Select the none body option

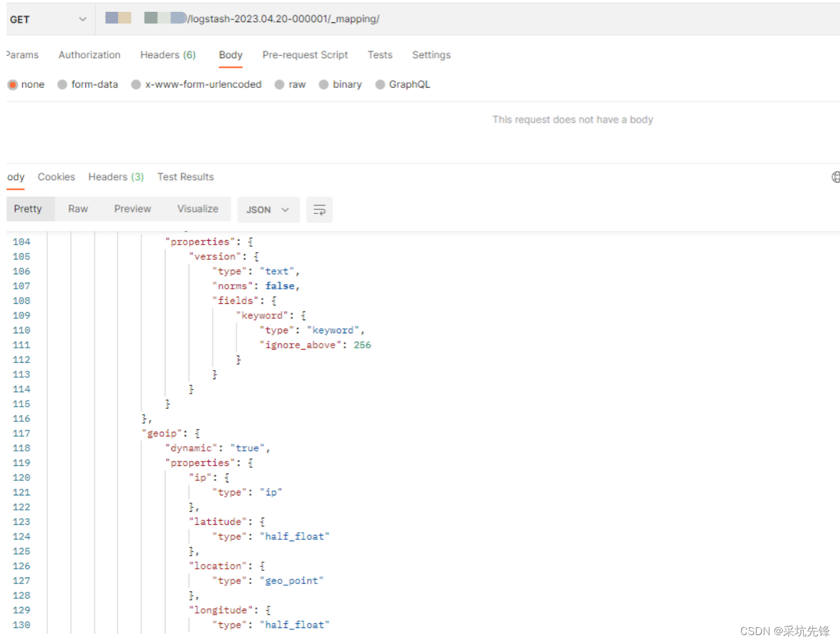pyautogui.click(x=26, y=85)
